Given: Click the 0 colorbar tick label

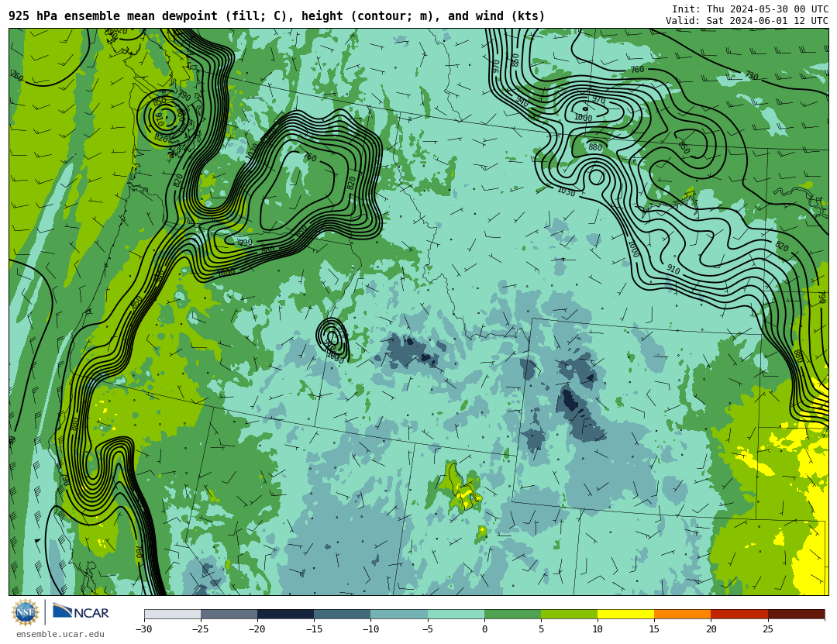Looking at the screenshot, I should [x=484, y=629].
